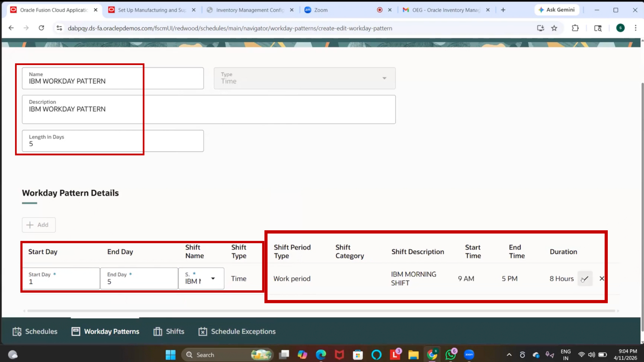This screenshot has height=362, width=644.
Task: Open the red L app in taskbar
Action: 395,354
